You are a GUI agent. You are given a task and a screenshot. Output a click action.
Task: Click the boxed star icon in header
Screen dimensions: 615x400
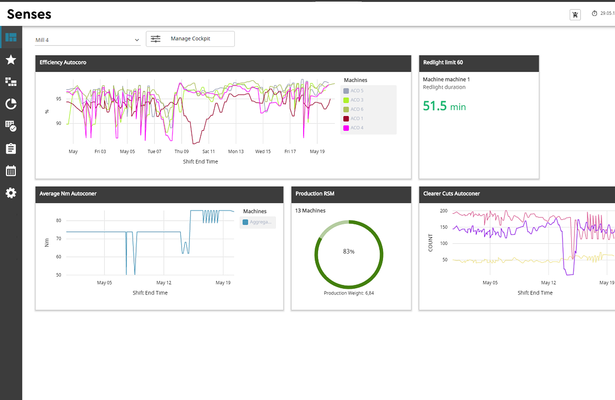pos(575,15)
